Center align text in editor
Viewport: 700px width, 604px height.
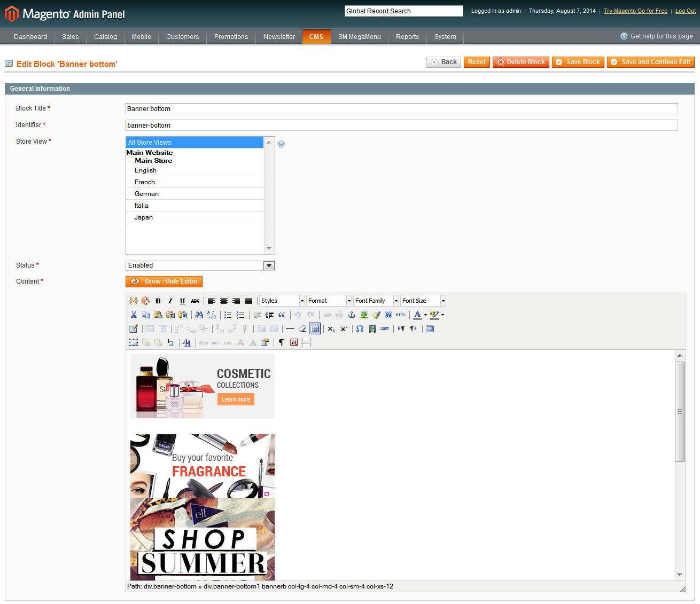pyautogui.click(x=224, y=301)
